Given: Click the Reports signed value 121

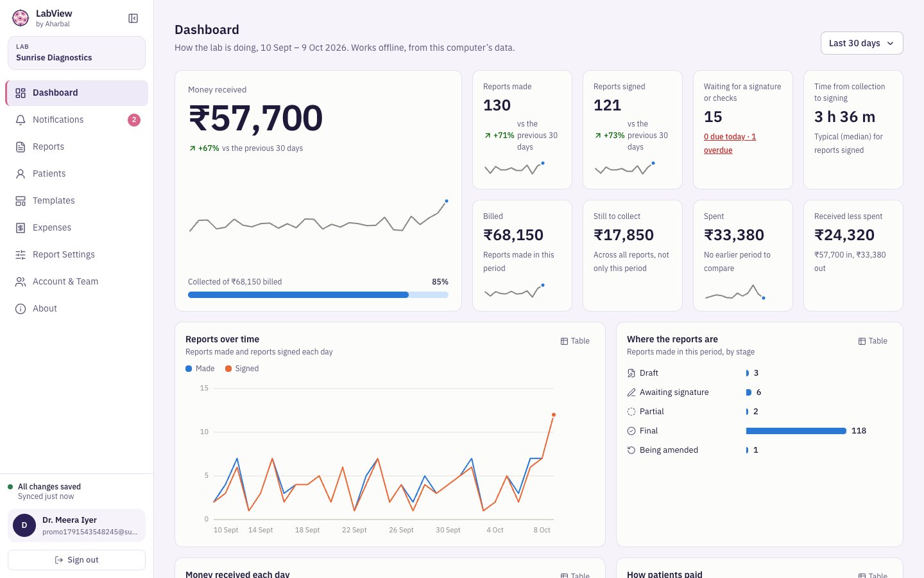Looking at the screenshot, I should point(607,105).
